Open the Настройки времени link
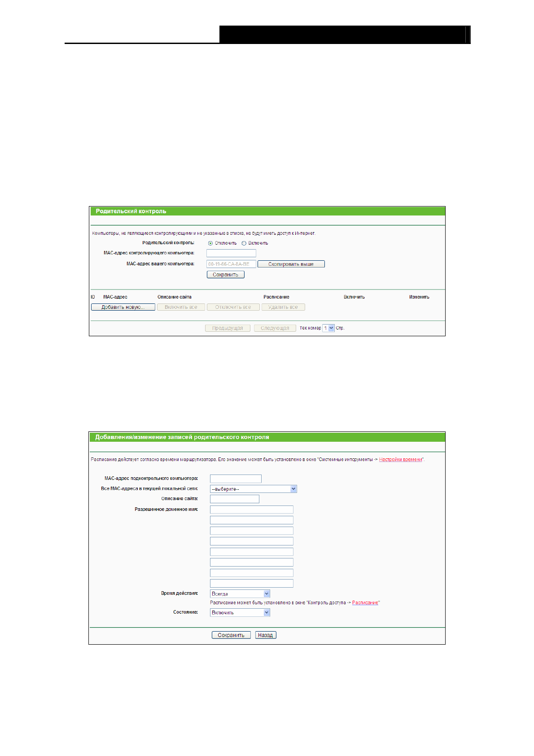 (400, 460)
